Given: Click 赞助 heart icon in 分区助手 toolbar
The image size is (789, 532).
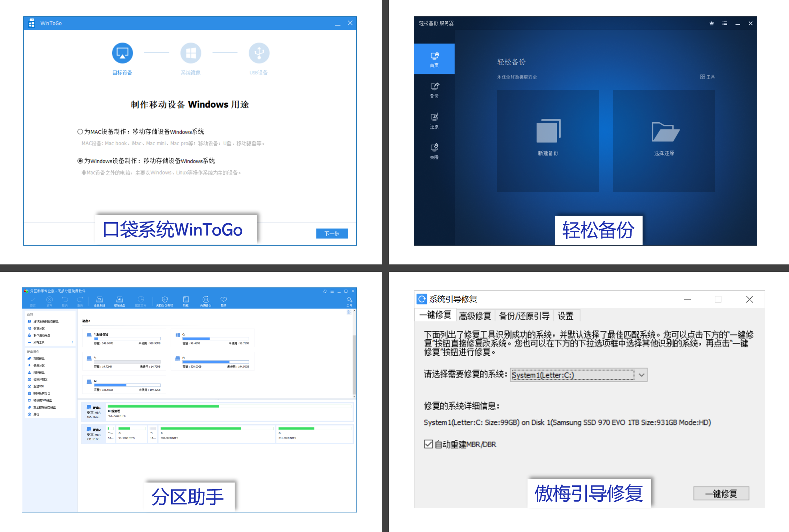Looking at the screenshot, I should tap(223, 301).
